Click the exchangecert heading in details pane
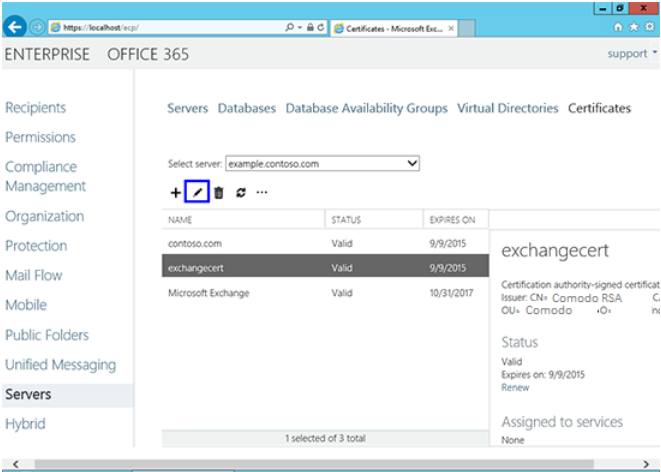This screenshot has width=661, height=472. click(x=555, y=251)
